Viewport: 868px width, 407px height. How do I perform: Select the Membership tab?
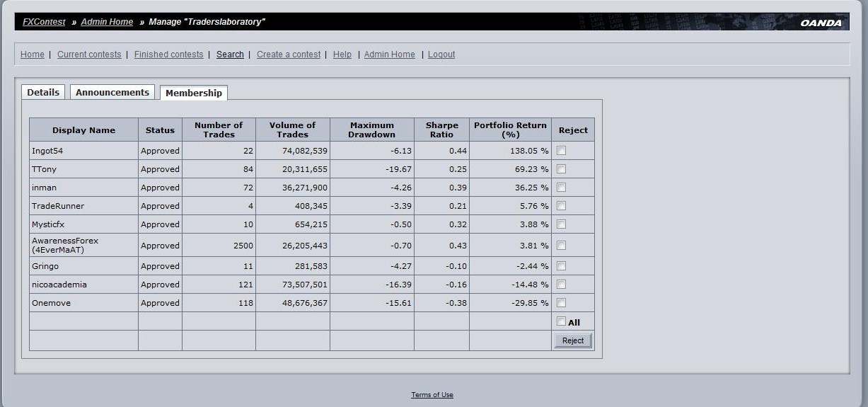[x=194, y=93]
